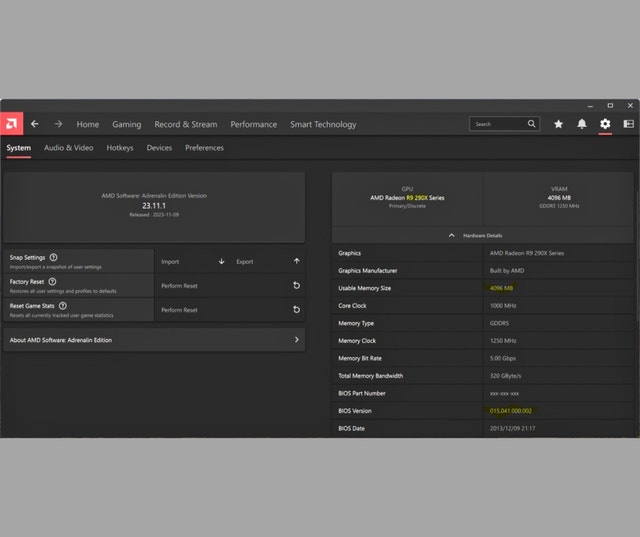The width and height of the screenshot is (640, 537).
Task: Open the Home menu
Action: (x=88, y=124)
